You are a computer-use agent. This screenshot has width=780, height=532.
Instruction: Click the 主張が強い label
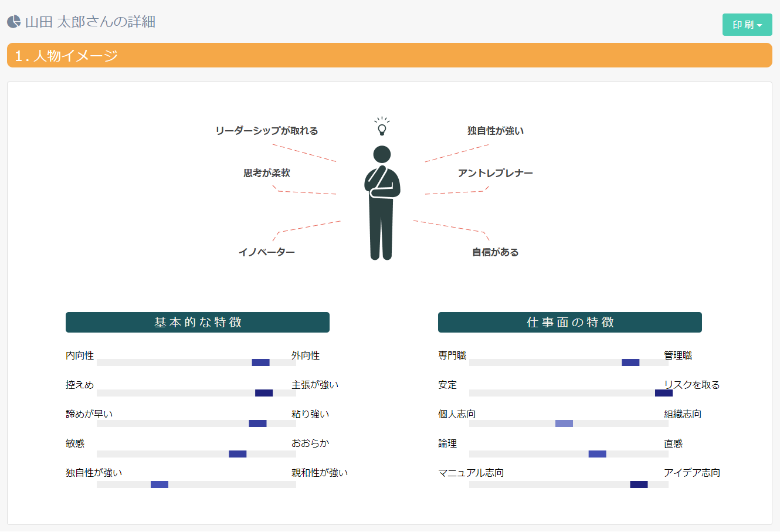point(315,385)
